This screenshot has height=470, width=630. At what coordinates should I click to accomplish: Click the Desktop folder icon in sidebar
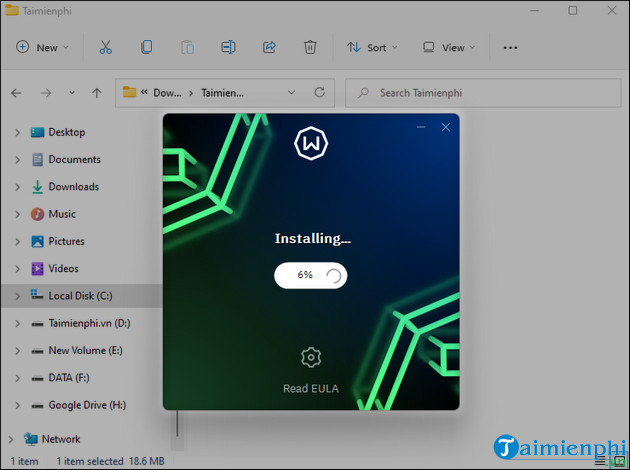[37, 132]
